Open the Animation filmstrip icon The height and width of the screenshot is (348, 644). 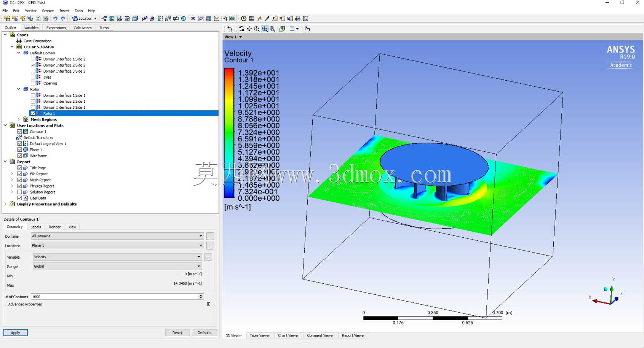tap(251, 18)
